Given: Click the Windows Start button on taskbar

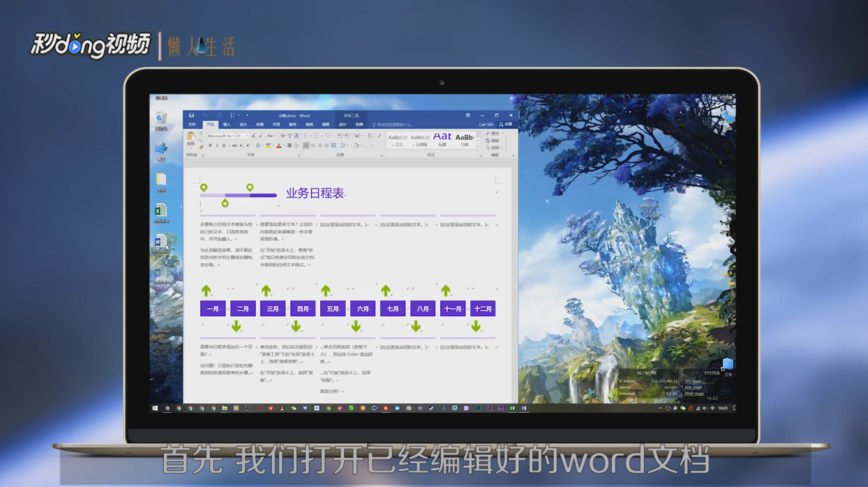Looking at the screenshot, I should pos(155,408).
